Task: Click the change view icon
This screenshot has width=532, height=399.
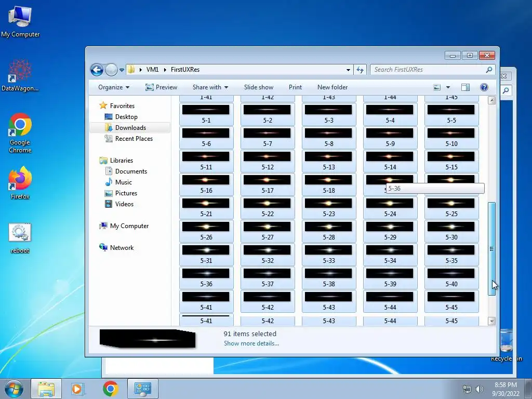Action: 437,87
